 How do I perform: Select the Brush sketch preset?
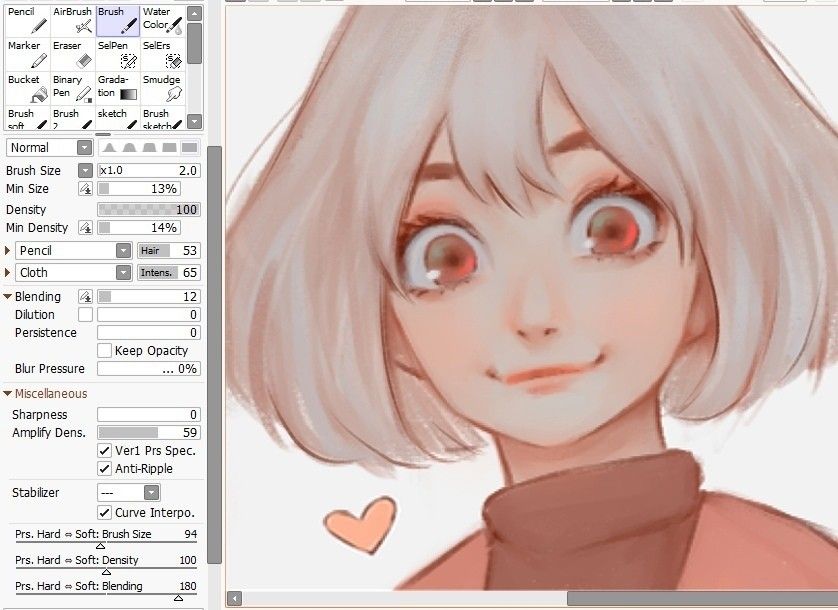coord(162,118)
